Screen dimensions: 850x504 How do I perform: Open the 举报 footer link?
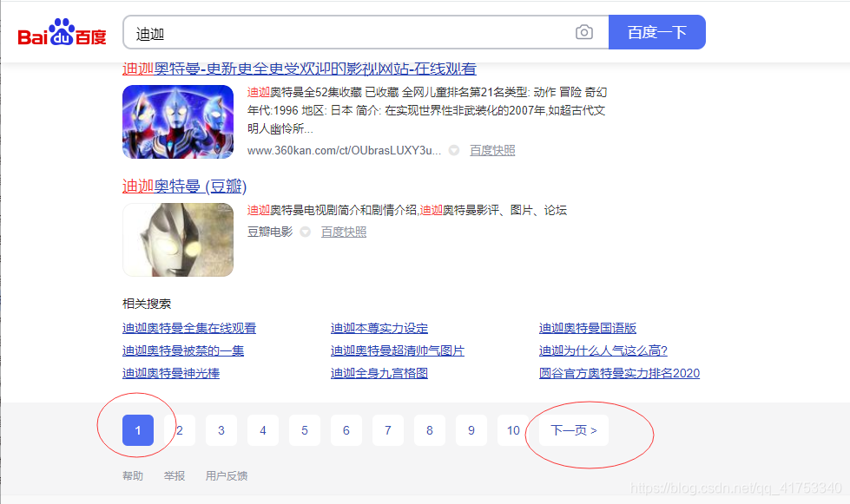tap(175, 476)
